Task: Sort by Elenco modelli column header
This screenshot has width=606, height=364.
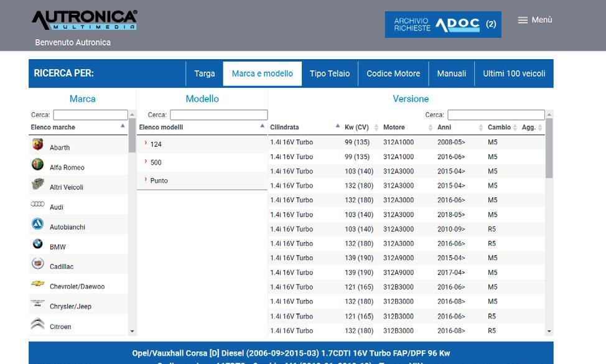Action: (x=202, y=127)
